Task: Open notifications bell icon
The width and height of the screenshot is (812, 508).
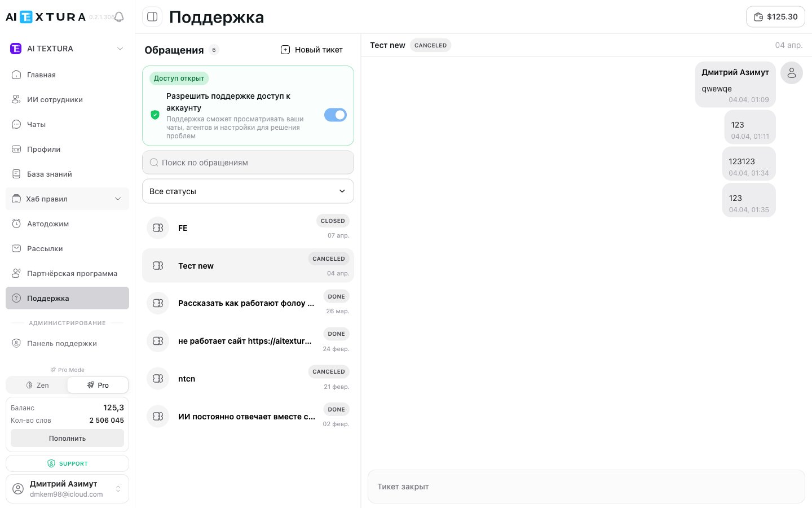Action: tap(119, 17)
